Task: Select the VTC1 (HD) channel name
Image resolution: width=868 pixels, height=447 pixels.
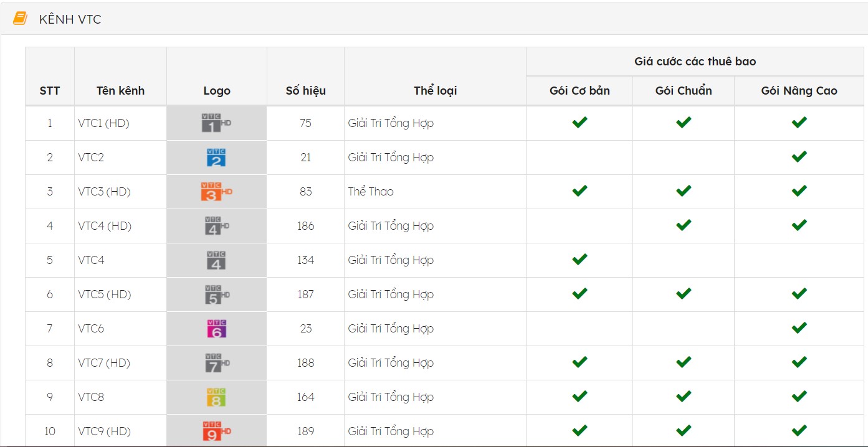Action: [103, 123]
